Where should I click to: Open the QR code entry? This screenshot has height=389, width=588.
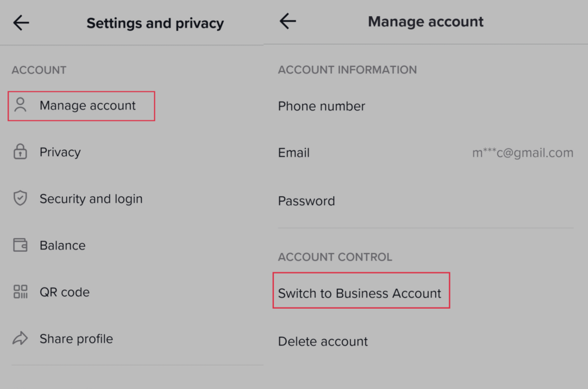click(131, 292)
